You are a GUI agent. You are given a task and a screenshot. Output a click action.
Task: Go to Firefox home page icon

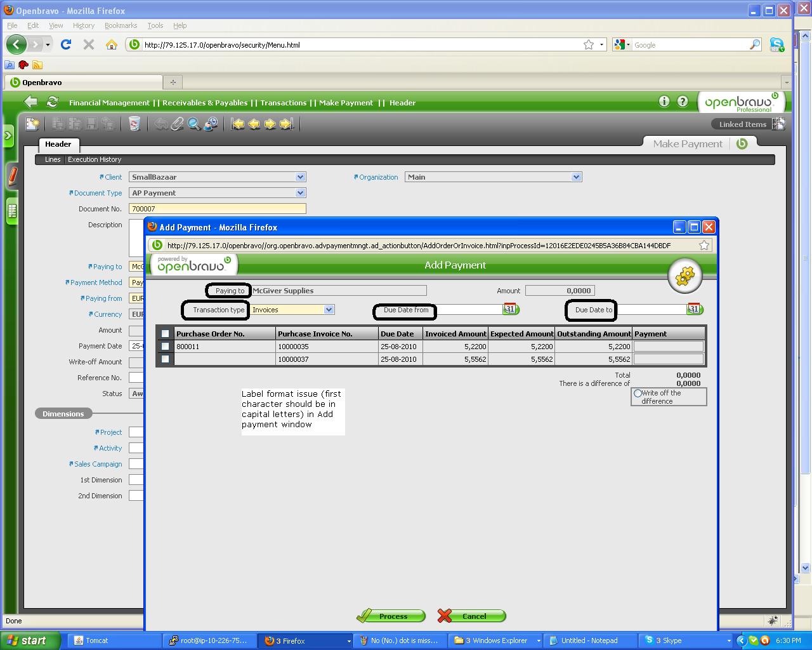pos(112,44)
